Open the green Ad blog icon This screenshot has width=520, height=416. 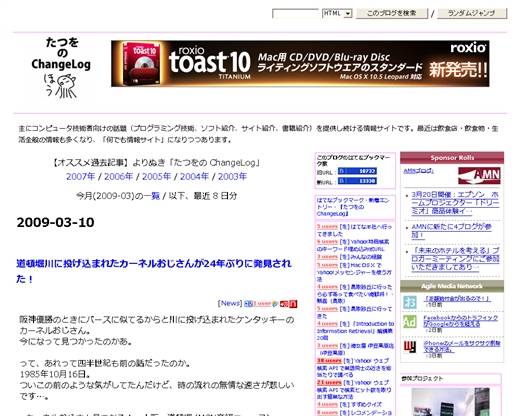(x=410, y=321)
